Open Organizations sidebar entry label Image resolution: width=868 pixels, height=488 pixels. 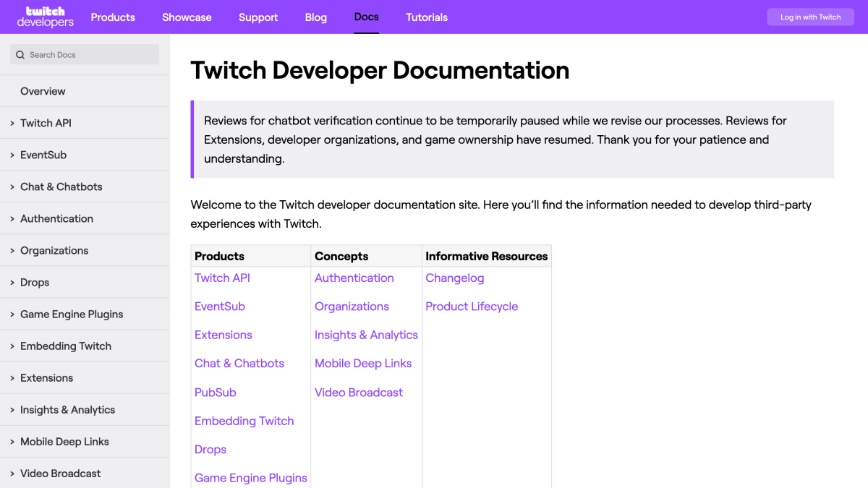54,250
